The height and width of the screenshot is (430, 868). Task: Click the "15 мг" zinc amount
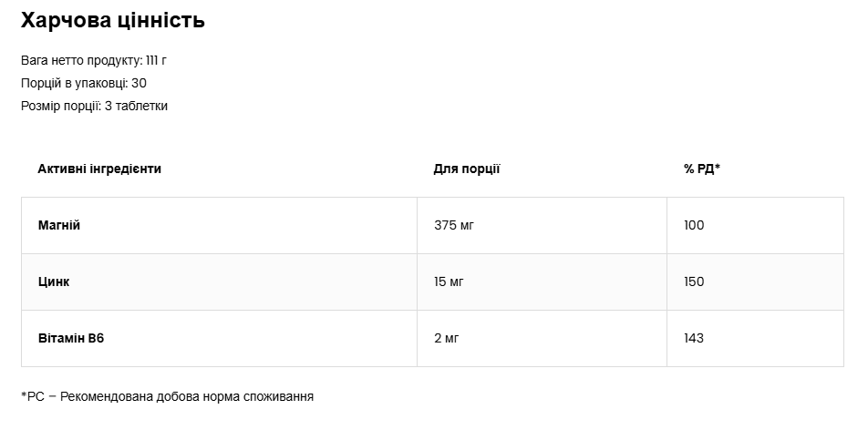(x=449, y=282)
